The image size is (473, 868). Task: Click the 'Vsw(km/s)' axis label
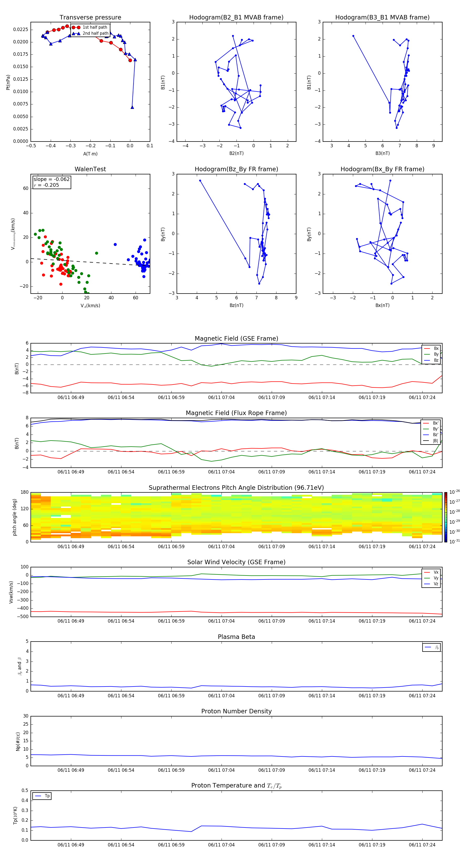click(11, 592)
